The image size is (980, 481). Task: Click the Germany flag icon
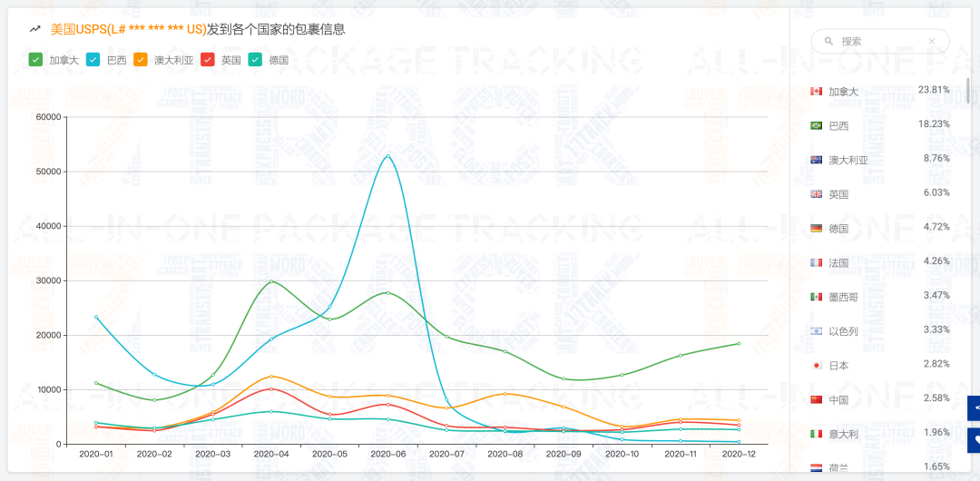817,229
